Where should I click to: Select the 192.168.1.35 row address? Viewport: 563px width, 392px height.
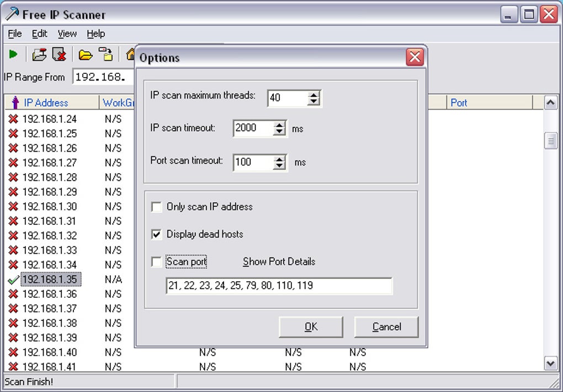51,280
